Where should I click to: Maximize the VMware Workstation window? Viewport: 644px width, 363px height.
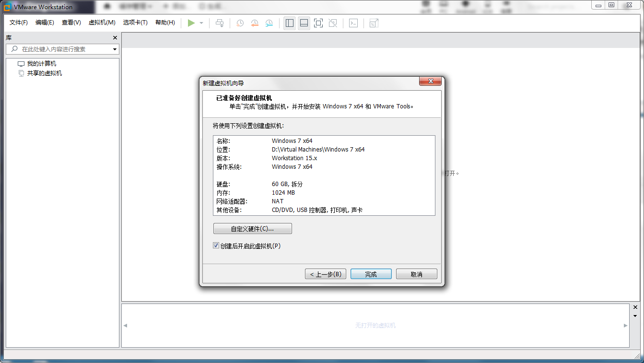611,5
